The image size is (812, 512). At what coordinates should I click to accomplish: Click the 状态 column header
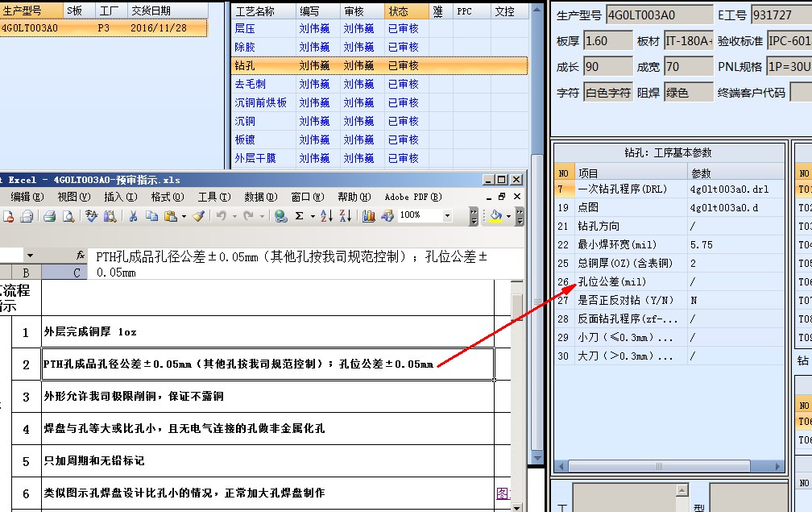[407, 10]
